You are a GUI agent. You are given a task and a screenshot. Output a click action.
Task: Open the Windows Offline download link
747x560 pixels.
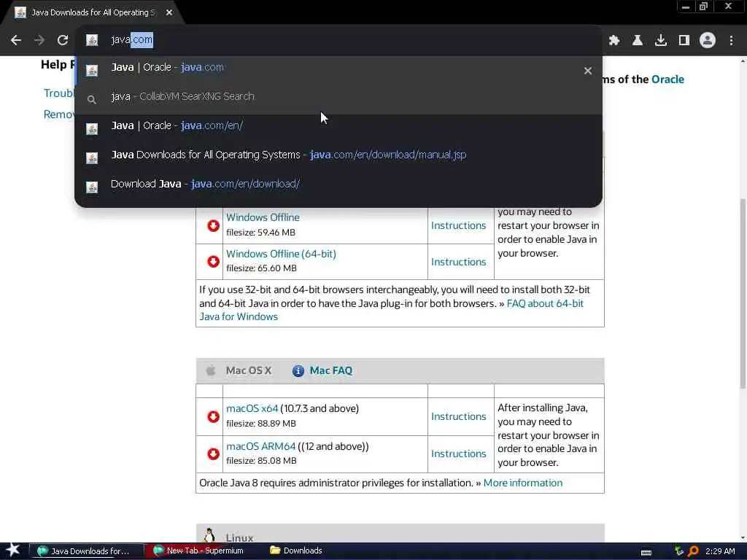(x=263, y=217)
